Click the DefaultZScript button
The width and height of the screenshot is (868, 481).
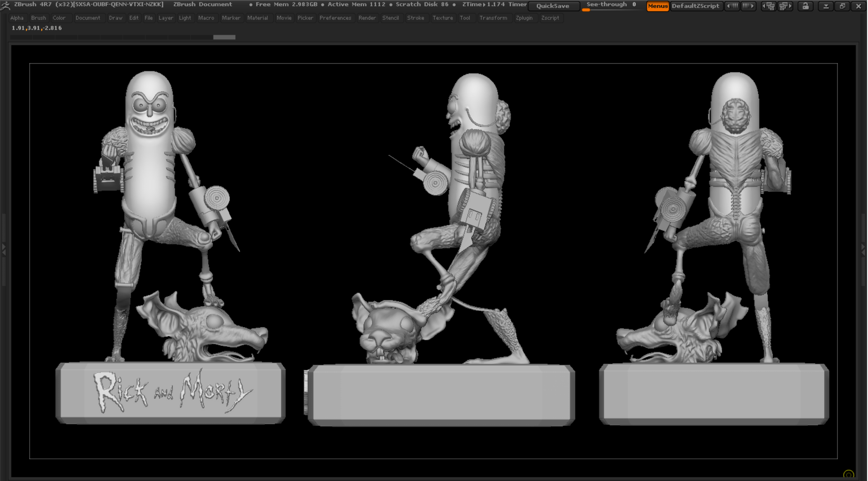click(x=695, y=6)
